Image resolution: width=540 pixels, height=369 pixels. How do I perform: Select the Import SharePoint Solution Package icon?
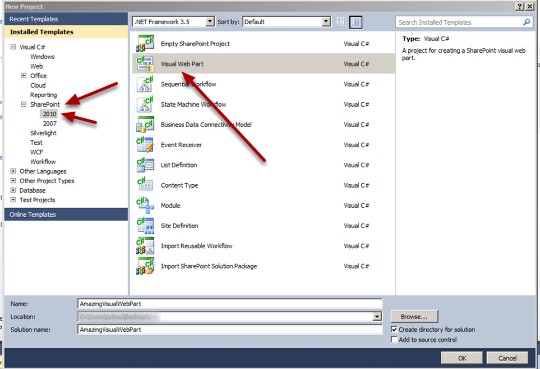145,266
